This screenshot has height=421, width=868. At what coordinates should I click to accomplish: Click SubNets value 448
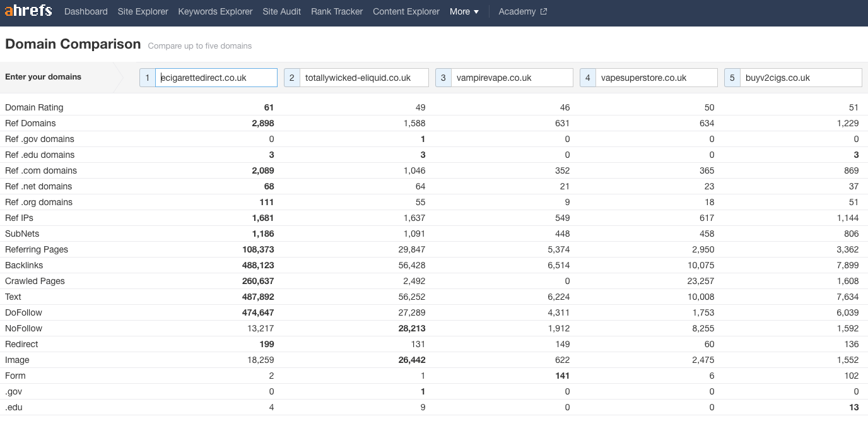tap(562, 234)
